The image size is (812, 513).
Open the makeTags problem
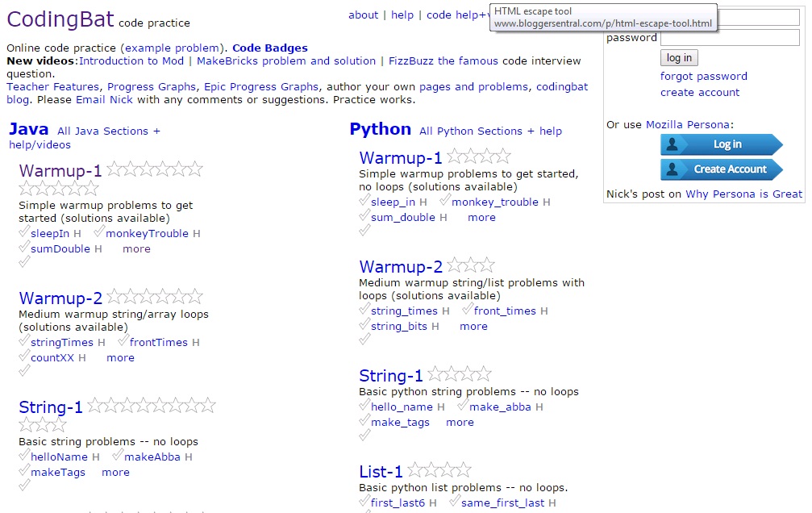pos(58,473)
